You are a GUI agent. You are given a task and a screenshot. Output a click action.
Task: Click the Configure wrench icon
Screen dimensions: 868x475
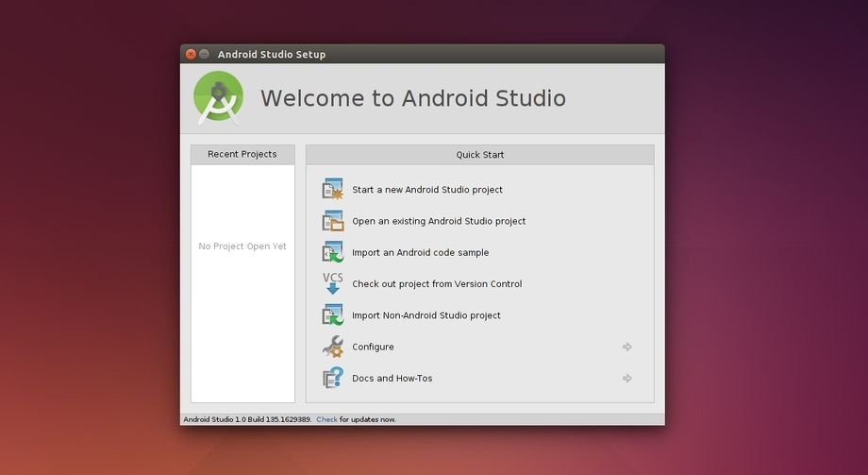tap(333, 347)
